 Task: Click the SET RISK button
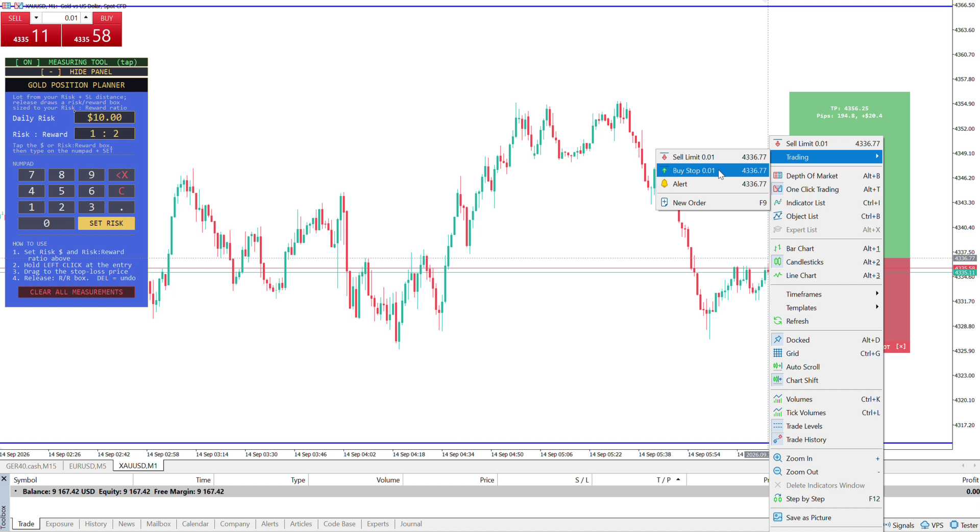(x=106, y=223)
